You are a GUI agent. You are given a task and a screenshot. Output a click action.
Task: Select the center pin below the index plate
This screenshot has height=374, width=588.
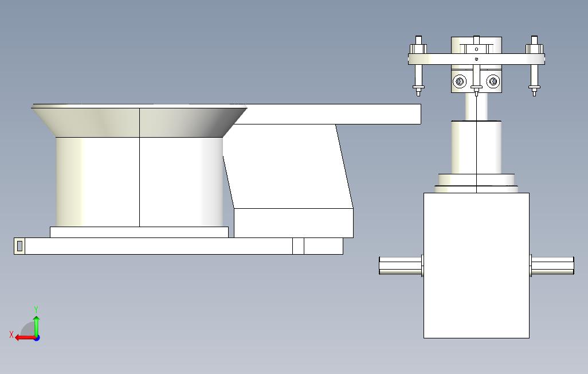tap(476, 80)
